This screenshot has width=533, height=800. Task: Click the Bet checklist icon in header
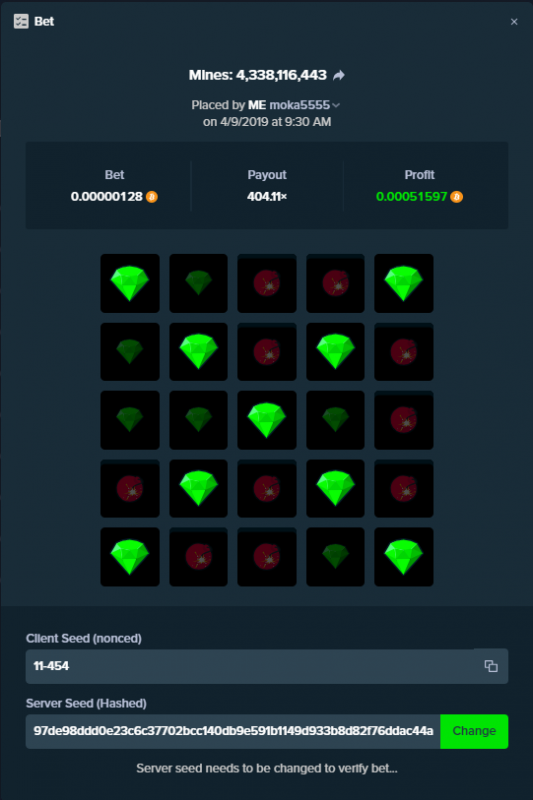[21, 21]
